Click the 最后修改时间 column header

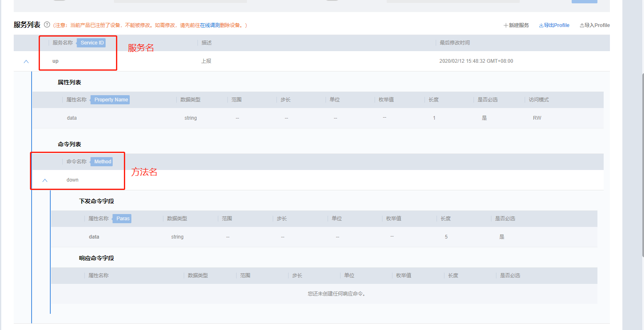point(455,43)
